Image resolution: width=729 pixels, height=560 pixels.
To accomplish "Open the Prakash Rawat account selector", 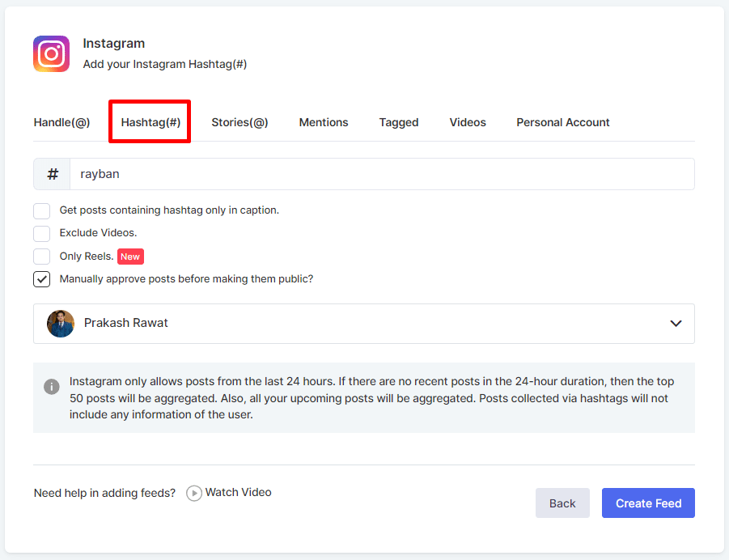I will (363, 324).
